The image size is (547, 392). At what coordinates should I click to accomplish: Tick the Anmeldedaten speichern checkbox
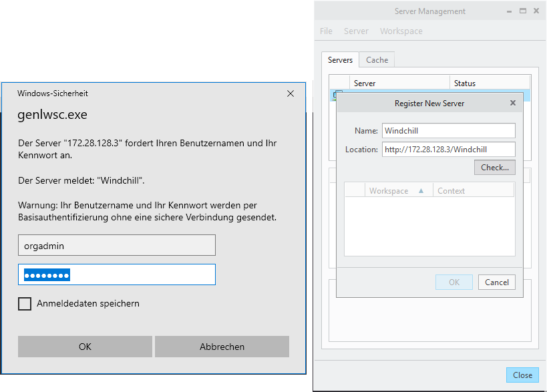pyautogui.click(x=25, y=303)
